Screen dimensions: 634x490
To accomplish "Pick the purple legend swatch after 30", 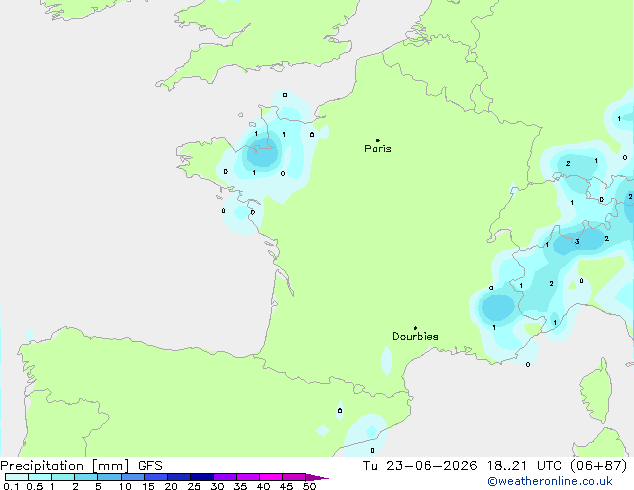I will 225,477.
